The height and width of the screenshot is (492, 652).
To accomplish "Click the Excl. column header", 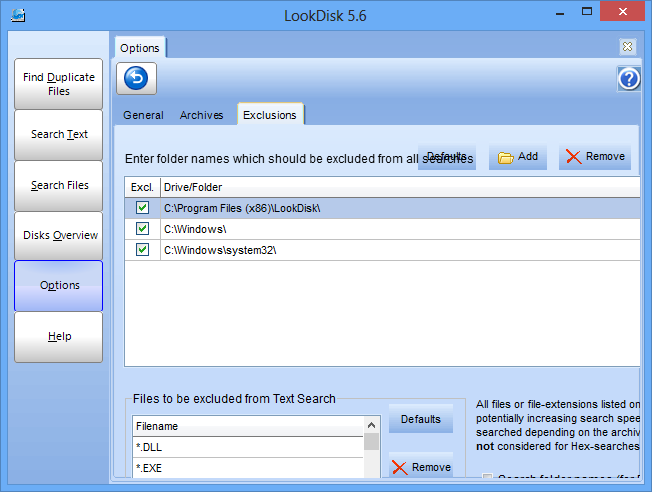I will point(143,187).
